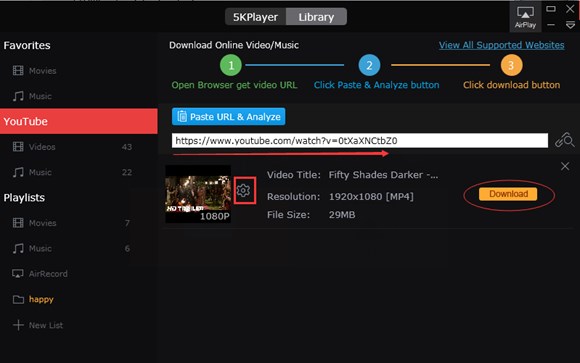The image size is (580, 363).
Task: Click the New List plus icon
Action: point(18,325)
